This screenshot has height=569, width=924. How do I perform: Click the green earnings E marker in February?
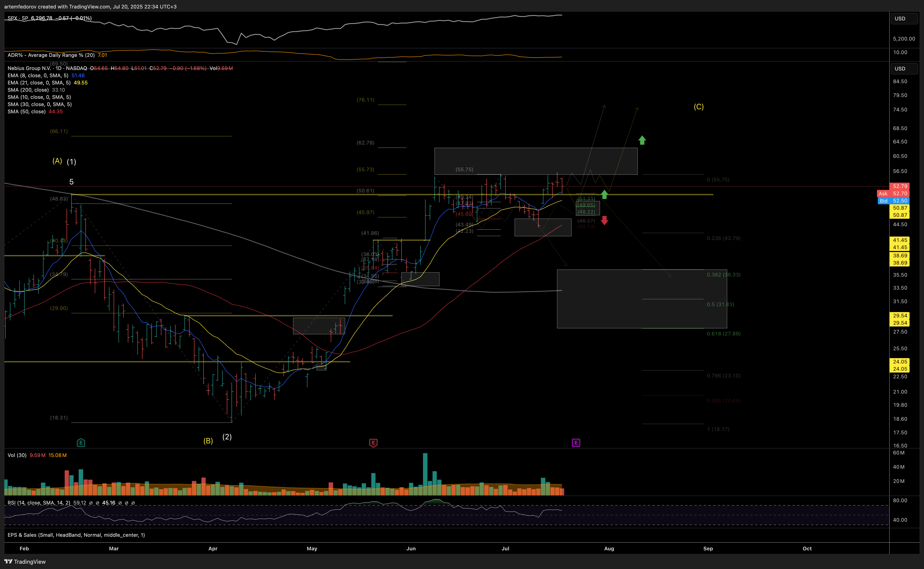(x=81, y=443)
